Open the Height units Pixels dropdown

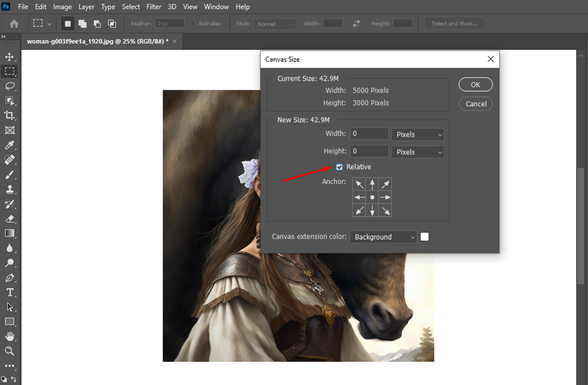pos(418,152)
